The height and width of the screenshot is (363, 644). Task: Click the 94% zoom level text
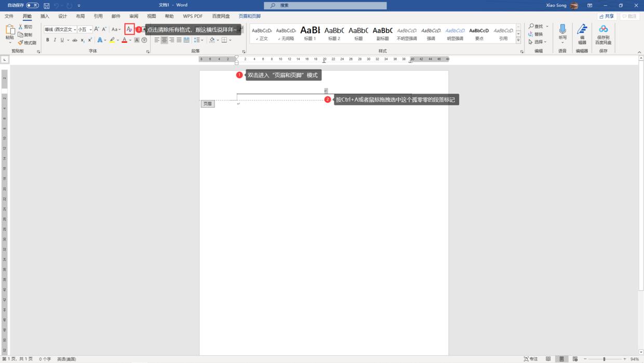point(634,359)
